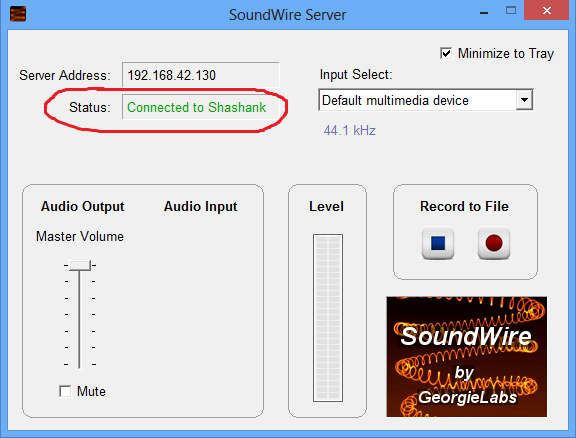
Task: Open the SoundWire by GeorgieLabs logo
Action: (467, 356)
